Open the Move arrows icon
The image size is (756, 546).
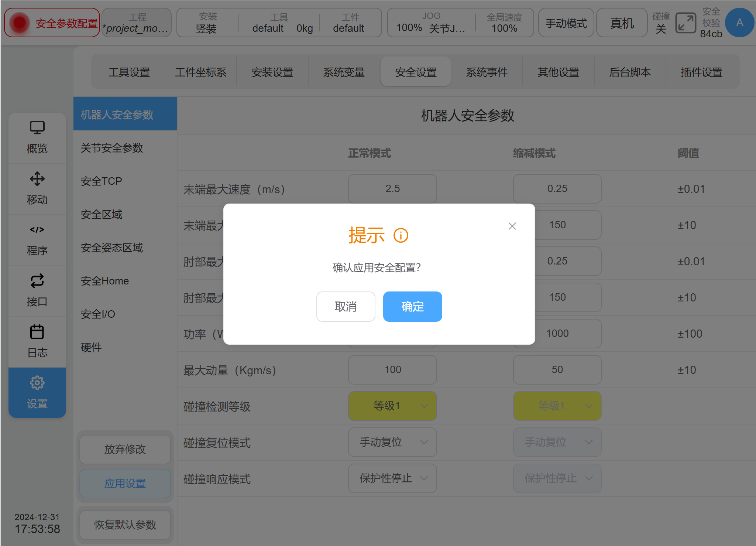[37, 179]
